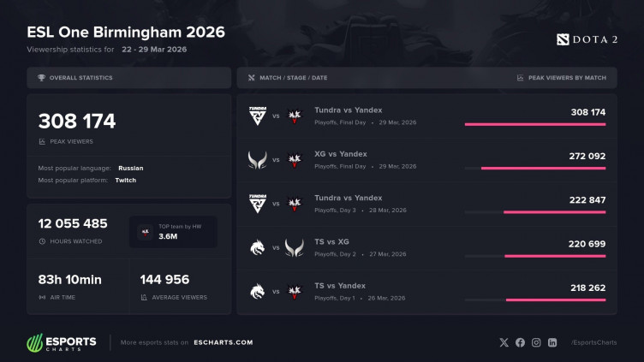The width and height of the screenshot is (644, 362).
Task: Click the Tundra logo in the first match row
Action: [x=257, y=116]
